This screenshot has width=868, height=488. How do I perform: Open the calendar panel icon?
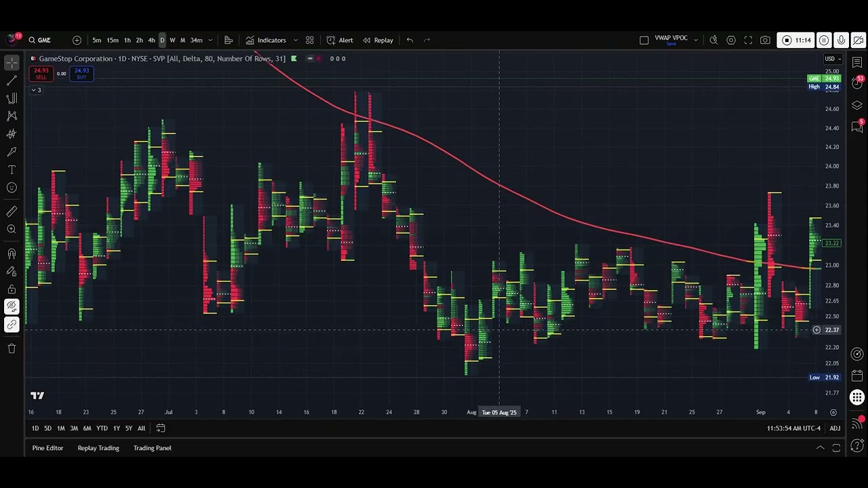click(857, 375)
